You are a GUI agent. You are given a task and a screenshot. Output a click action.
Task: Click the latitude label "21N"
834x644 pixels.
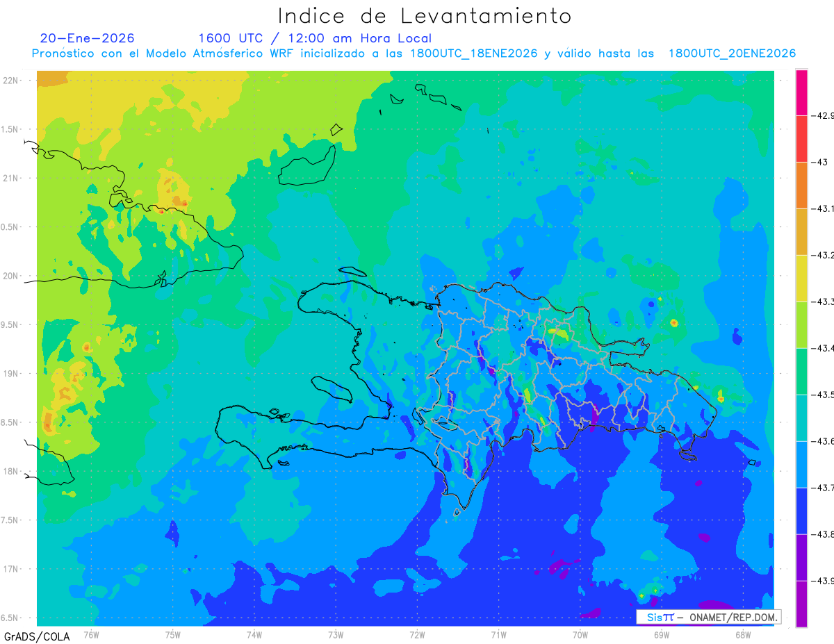[x=12, y=179]
